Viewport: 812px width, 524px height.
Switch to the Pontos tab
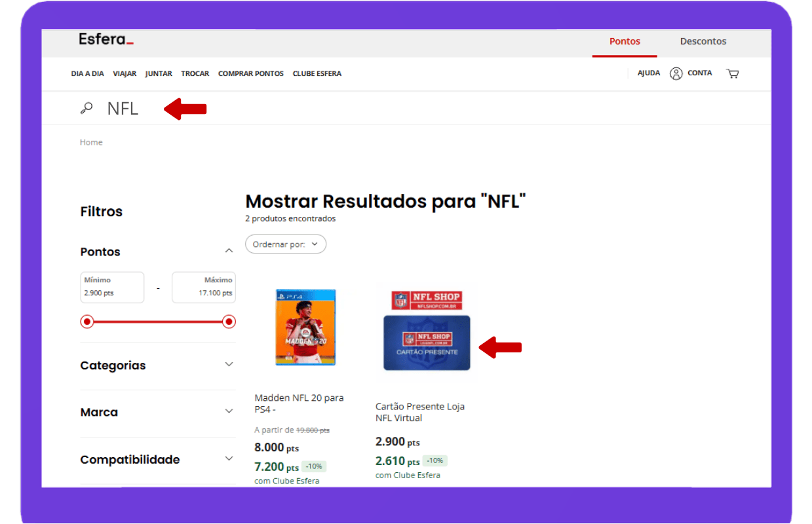point(625,41)
